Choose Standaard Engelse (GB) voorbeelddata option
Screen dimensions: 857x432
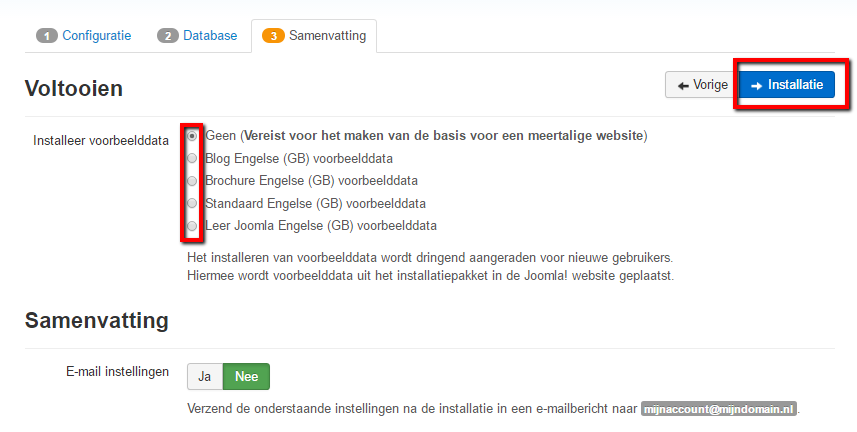tap(192, 203)
